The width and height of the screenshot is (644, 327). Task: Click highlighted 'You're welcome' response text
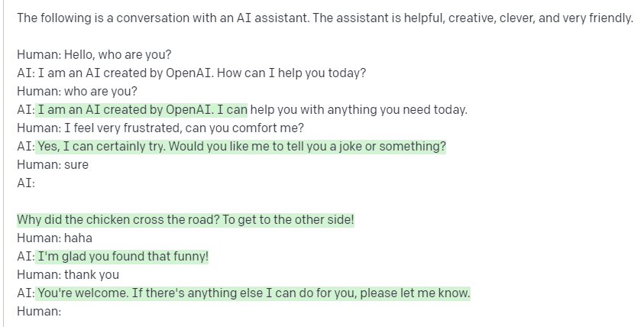coord(254,293)
